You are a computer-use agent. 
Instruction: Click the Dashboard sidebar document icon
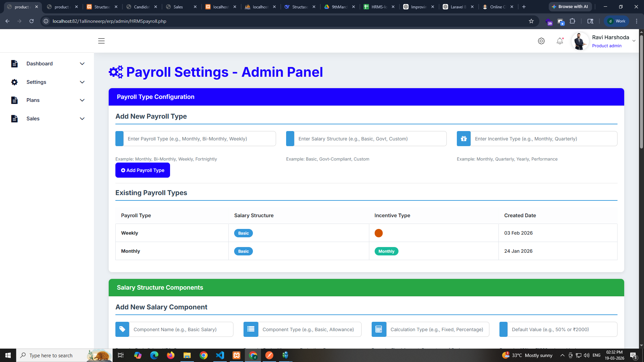coord(14,64)
